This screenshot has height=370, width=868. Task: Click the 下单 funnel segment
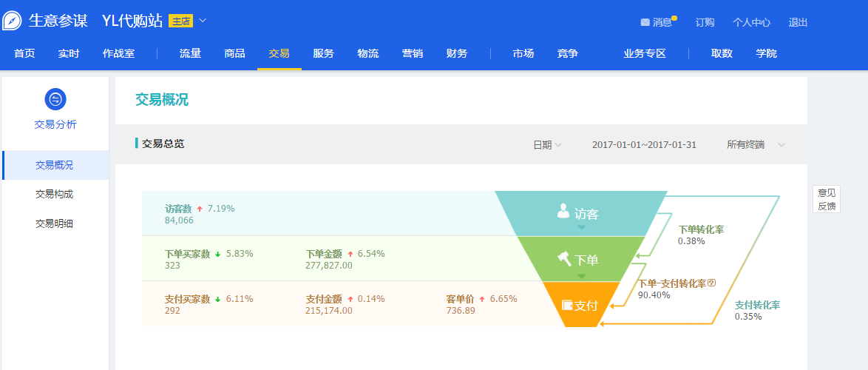tap(581, 259)
